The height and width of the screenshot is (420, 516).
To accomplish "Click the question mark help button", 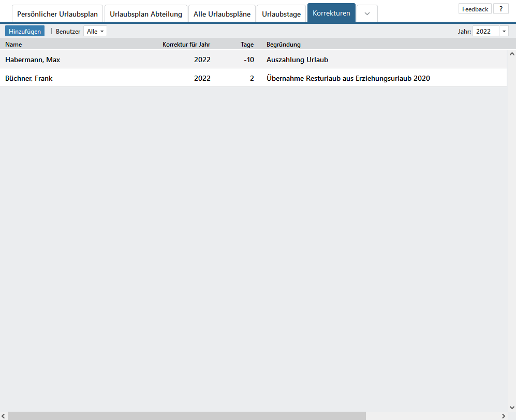I will (x=500, y=9).
